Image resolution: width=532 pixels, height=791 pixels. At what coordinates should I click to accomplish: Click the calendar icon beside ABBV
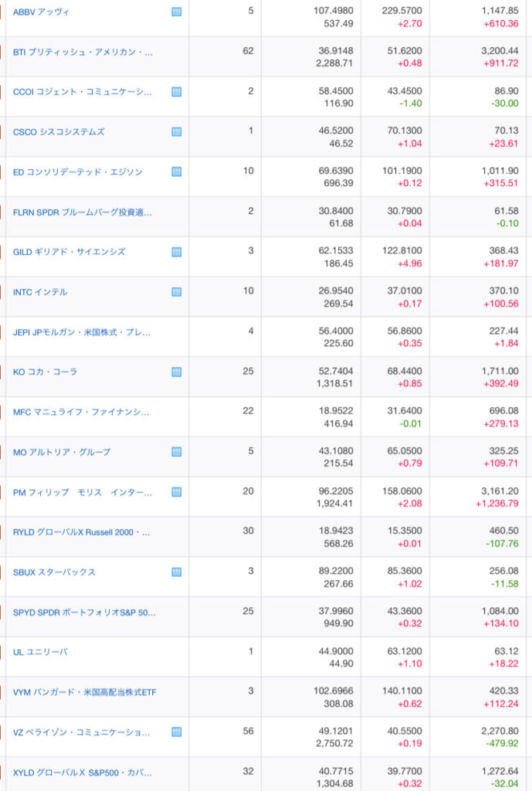(177, 12)
